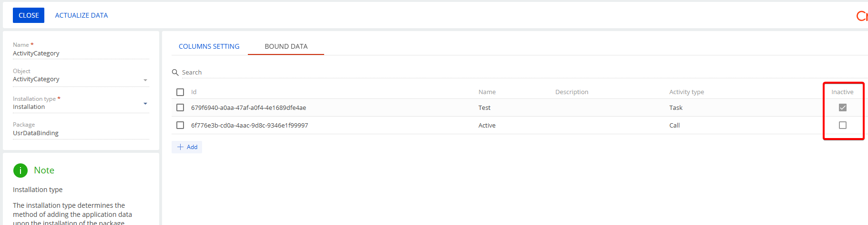The image size is (868, 225).
Task: Open the Installation type dropdown arrow
Action: tap(145, 104)
